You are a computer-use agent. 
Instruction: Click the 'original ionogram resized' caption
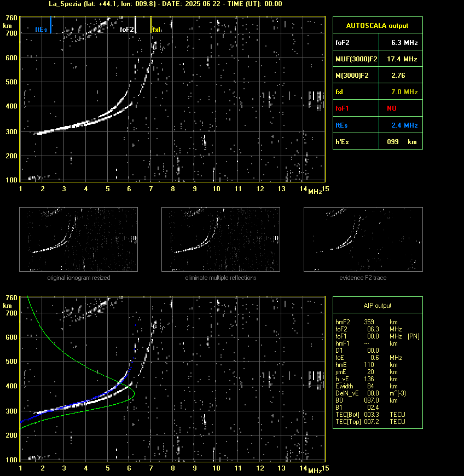tap(79, 278)
